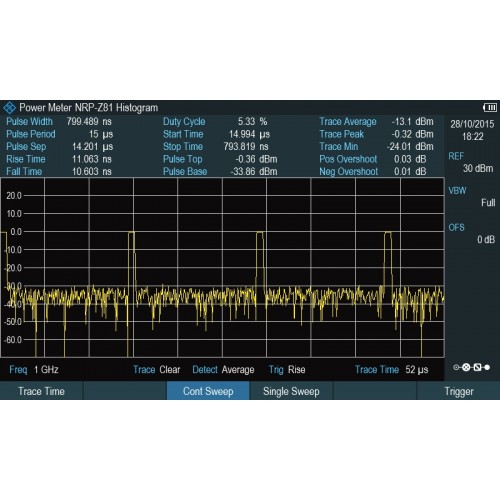Select the Pulse Sep 14.201 µs reading
500x500 pixels.
tap(60, 147)
